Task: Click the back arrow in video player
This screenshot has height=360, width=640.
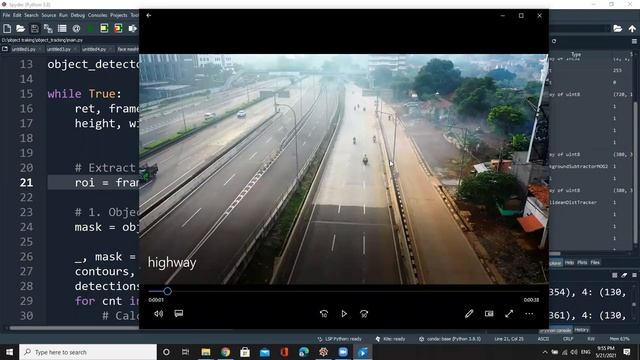Action: [x=149, y=16]
